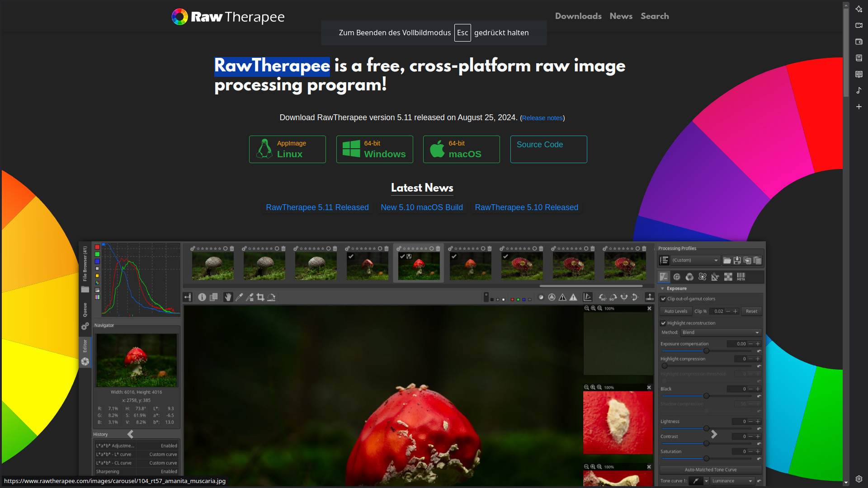Open the (Custom) processing profile dropdown

tap(695, 260)
